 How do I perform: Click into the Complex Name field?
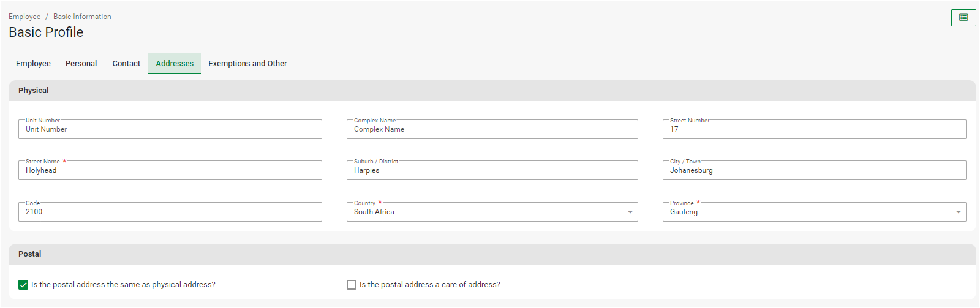pos(492,129)
